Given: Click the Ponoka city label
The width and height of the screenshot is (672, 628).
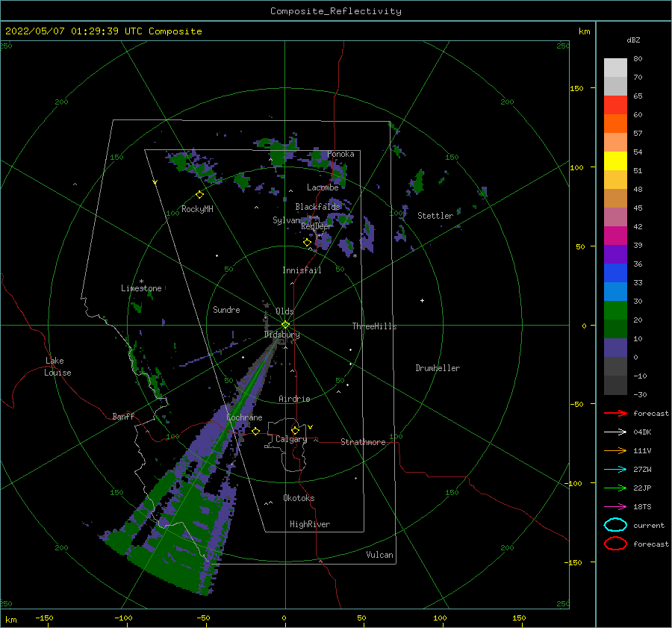Looking at the screenshot, I should [340, 154].
